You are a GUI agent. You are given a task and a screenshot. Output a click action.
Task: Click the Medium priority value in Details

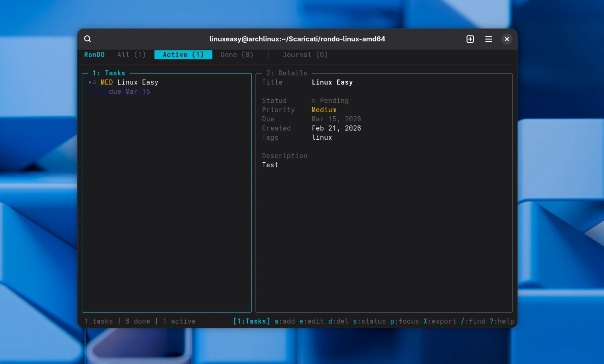324,110
